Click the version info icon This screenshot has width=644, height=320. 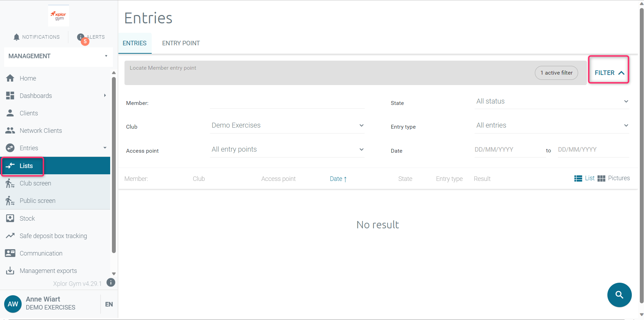(111, 283)
